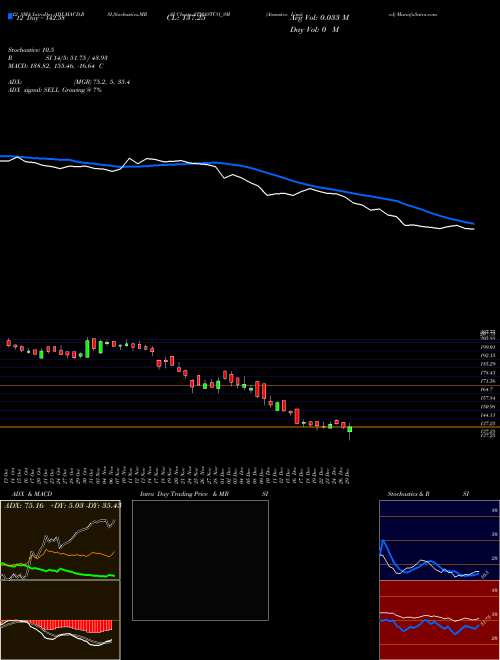Image resolution: width=500 pixels, height=660 pixels.
Task: Click the thick blue moving average line
Action: 237,164
